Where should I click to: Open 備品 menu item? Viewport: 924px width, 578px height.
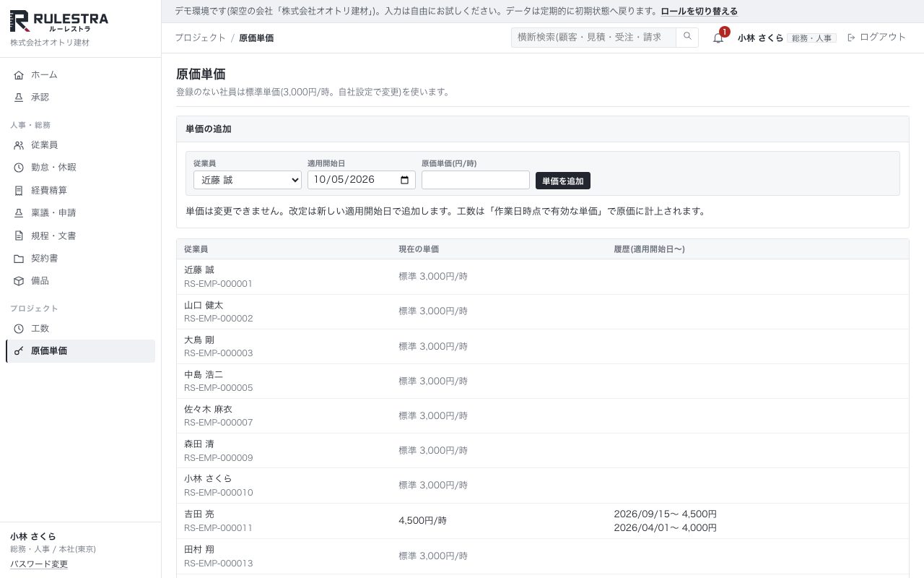[x=80, y=281]
